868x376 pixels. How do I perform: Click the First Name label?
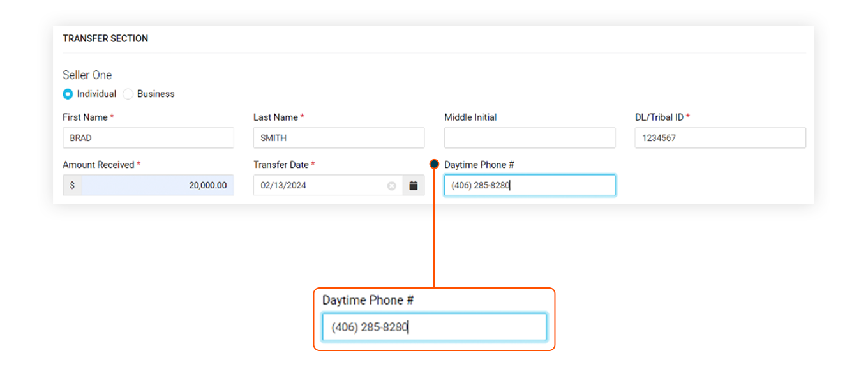[x=85, y=117]
